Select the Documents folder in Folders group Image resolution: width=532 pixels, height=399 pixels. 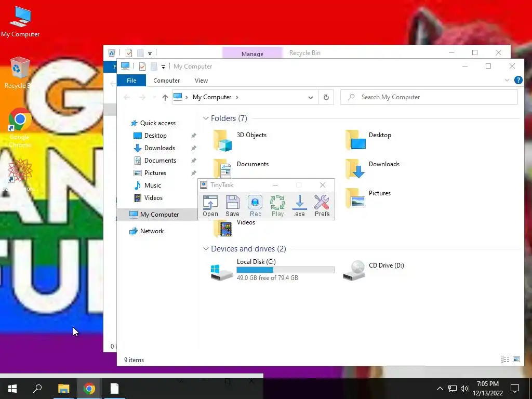tap(241, 169)
